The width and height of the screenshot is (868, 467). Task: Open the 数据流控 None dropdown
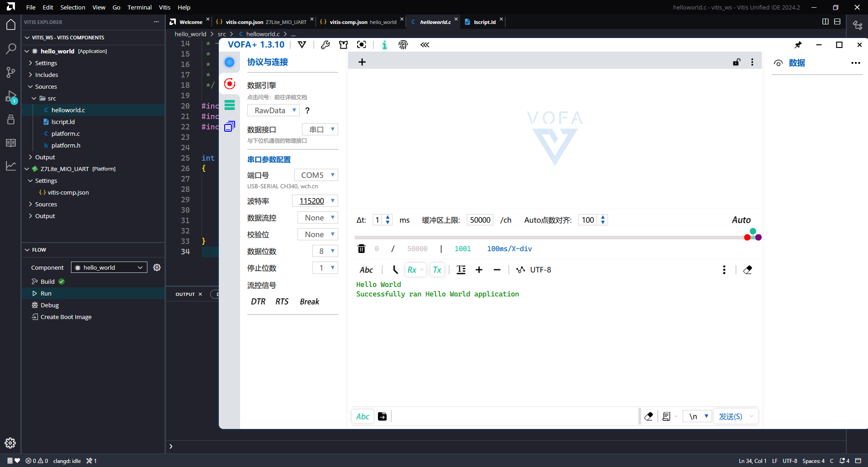point(318,218)
